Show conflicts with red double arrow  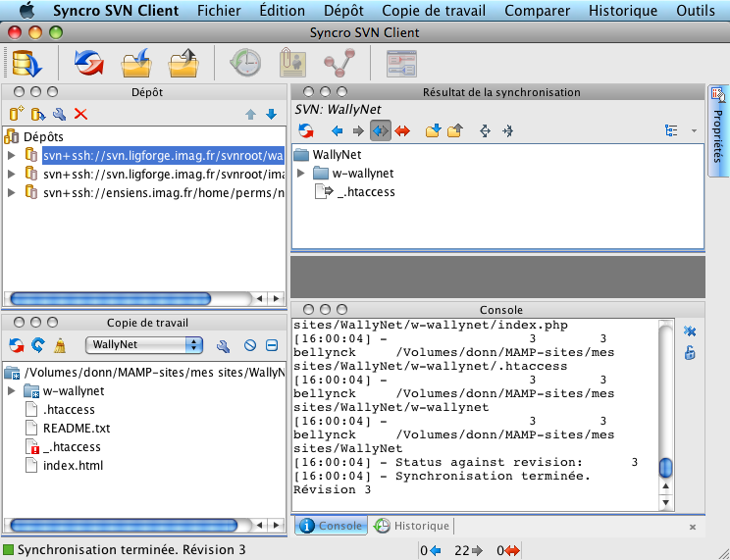[x=402, y=131]
